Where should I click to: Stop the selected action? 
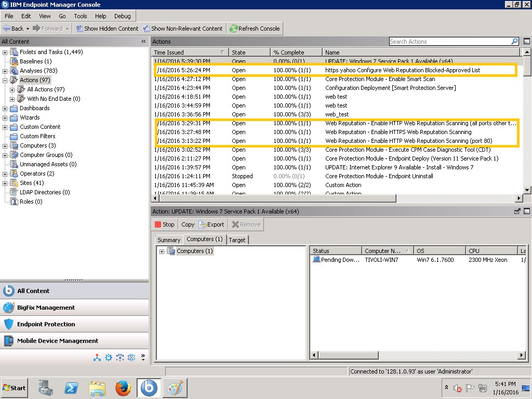pos(165,224)
